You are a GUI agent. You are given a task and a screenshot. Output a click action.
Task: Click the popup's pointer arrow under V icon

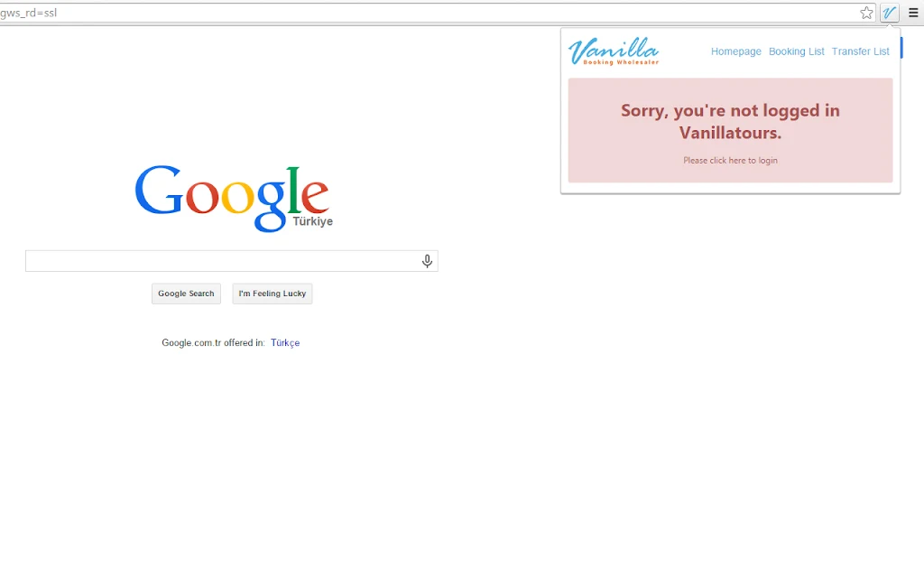[x=889, y=25]
